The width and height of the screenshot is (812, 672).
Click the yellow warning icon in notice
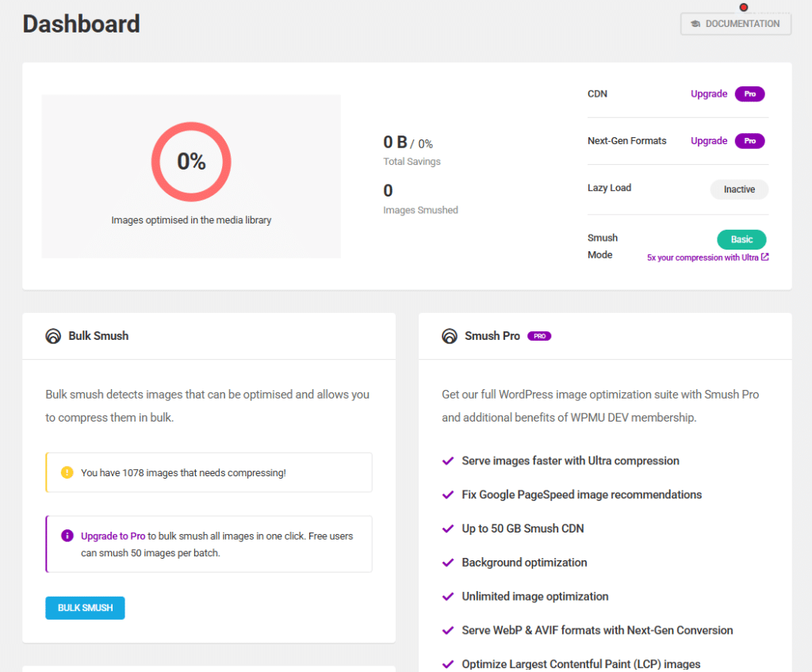(67, 472)
